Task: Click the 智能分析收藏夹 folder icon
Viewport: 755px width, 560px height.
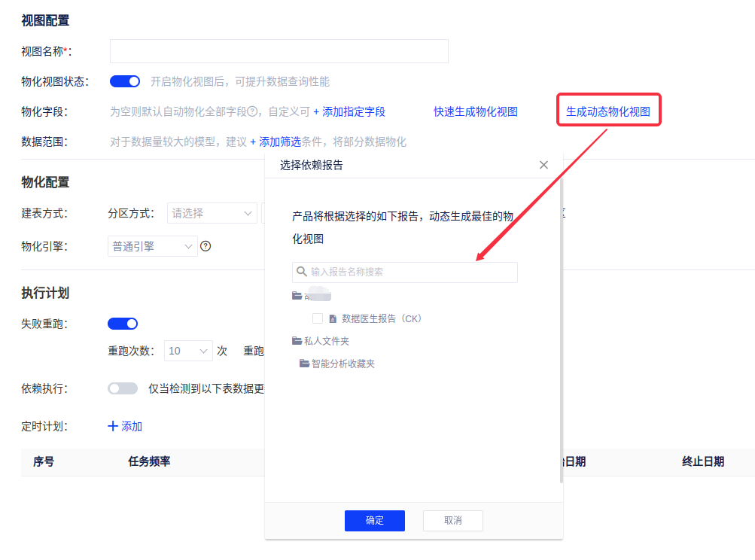Action: coord(305,364)
